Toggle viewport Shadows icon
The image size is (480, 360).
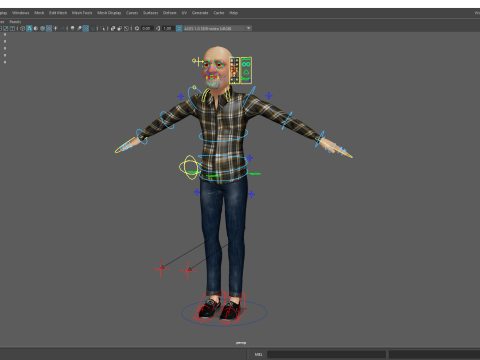(x=62, y=28)
